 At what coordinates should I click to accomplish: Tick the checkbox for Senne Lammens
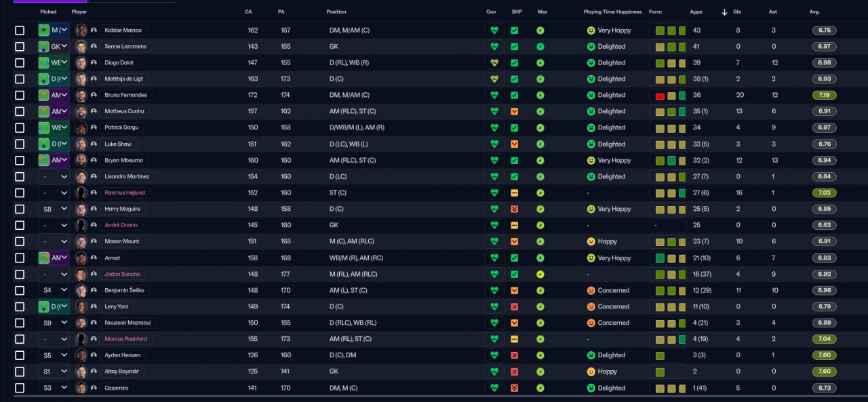point(20,47)
